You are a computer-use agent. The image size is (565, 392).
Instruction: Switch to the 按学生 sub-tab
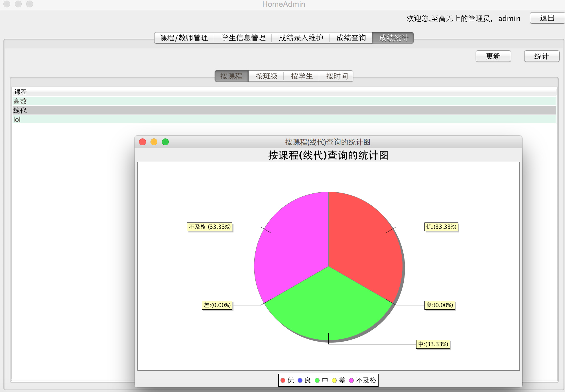click(x=302, y=76)
